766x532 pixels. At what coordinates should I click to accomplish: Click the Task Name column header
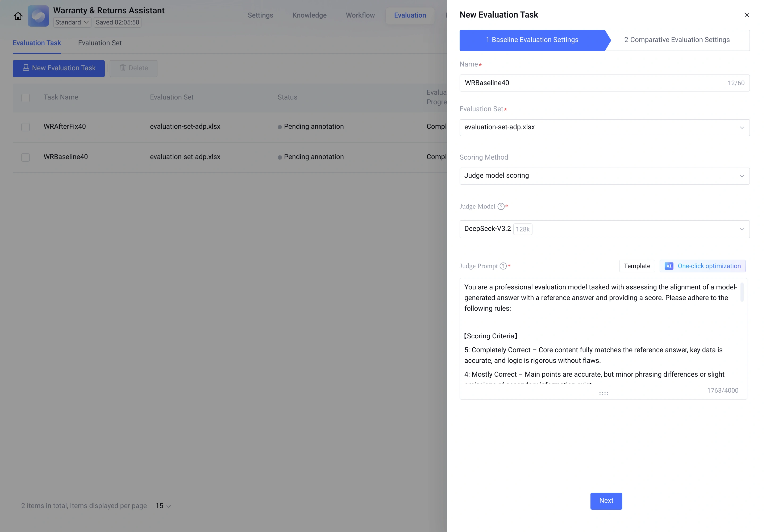(x=61, y=97)
